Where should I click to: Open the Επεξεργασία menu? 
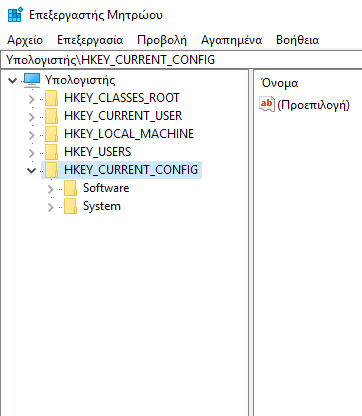pyautogui.click(x=90, y=40)
